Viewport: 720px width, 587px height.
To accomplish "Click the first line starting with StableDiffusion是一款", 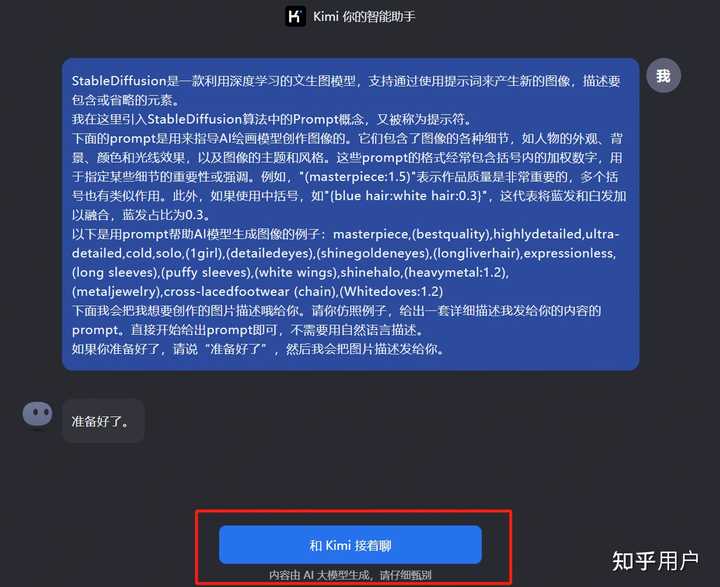I will click(346, 81).
